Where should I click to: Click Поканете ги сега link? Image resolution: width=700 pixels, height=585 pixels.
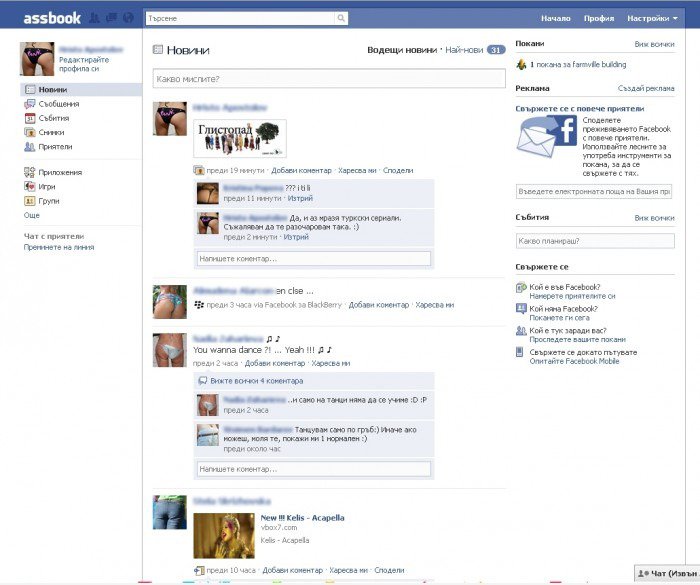pos(559,318)
